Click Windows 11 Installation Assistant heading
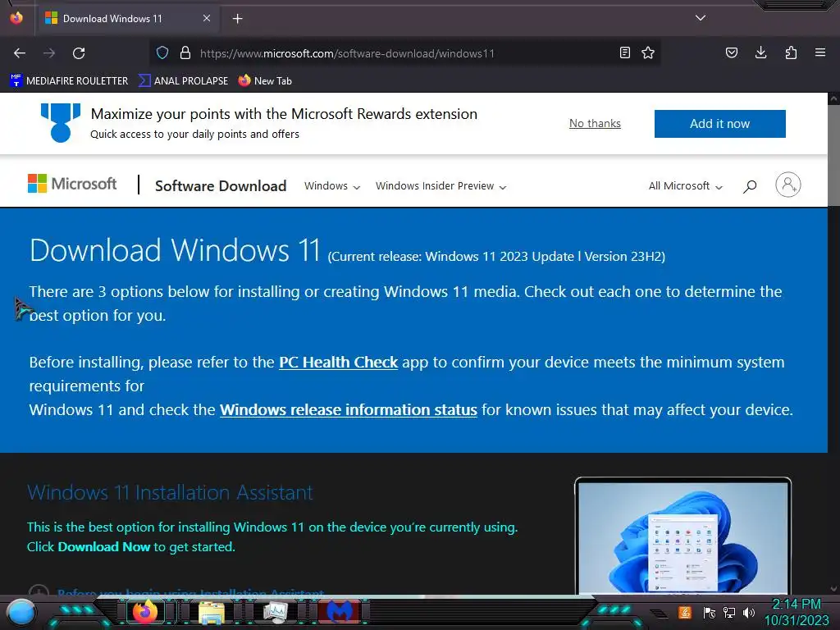 tap(170, 492)
